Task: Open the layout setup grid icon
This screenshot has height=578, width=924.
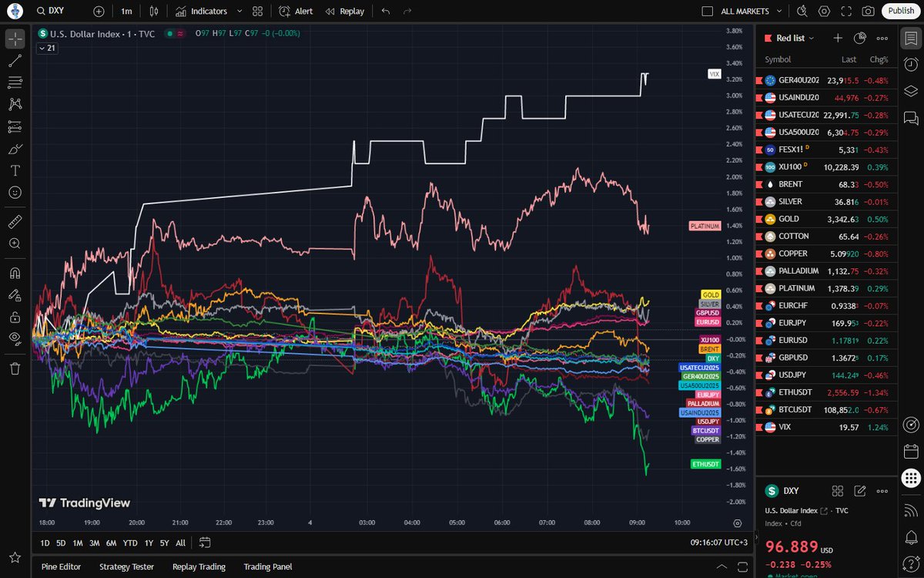Action: (258, 12)
